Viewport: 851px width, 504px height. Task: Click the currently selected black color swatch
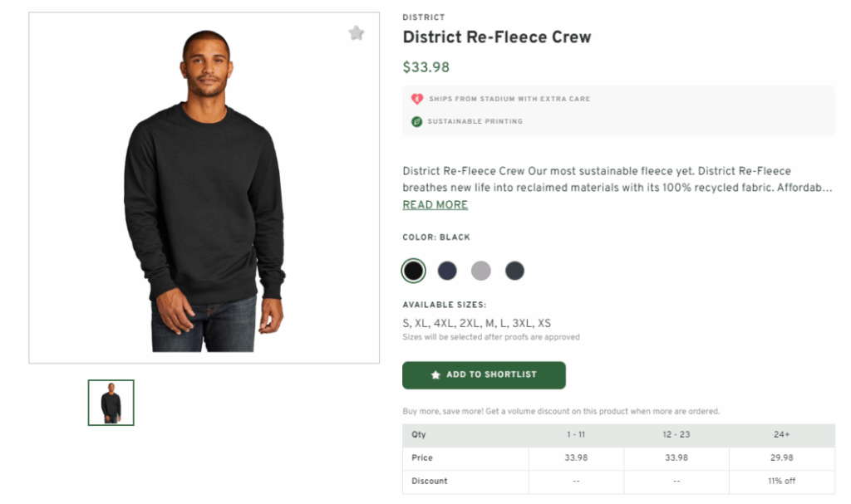413,270
